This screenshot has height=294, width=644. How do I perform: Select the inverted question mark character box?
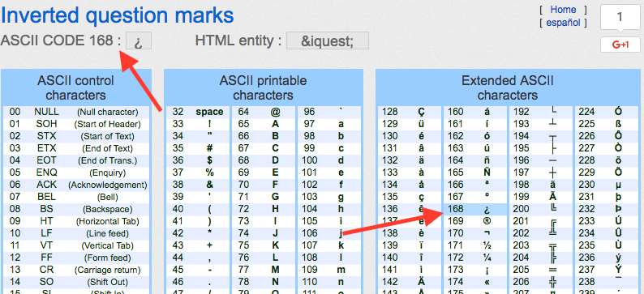click(139, 41)
